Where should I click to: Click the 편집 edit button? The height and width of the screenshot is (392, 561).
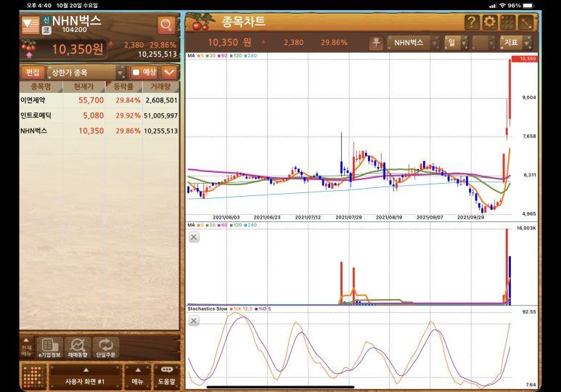coord(33,73)
